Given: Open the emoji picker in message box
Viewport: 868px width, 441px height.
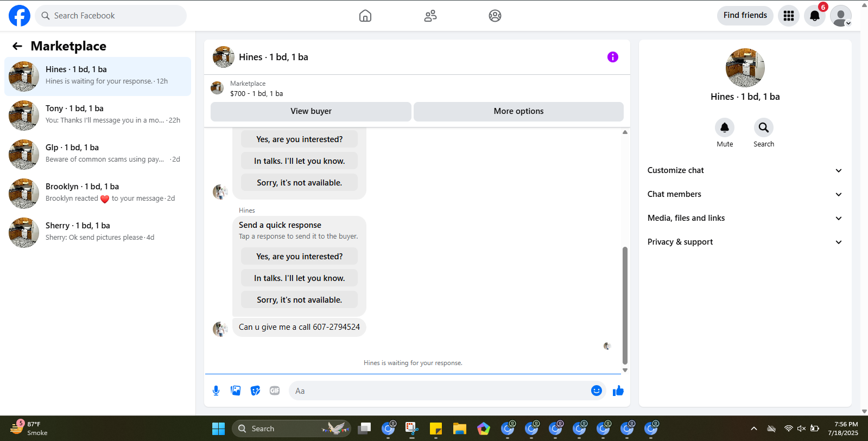Looking at the screenshot, I should tap(597, 391).
